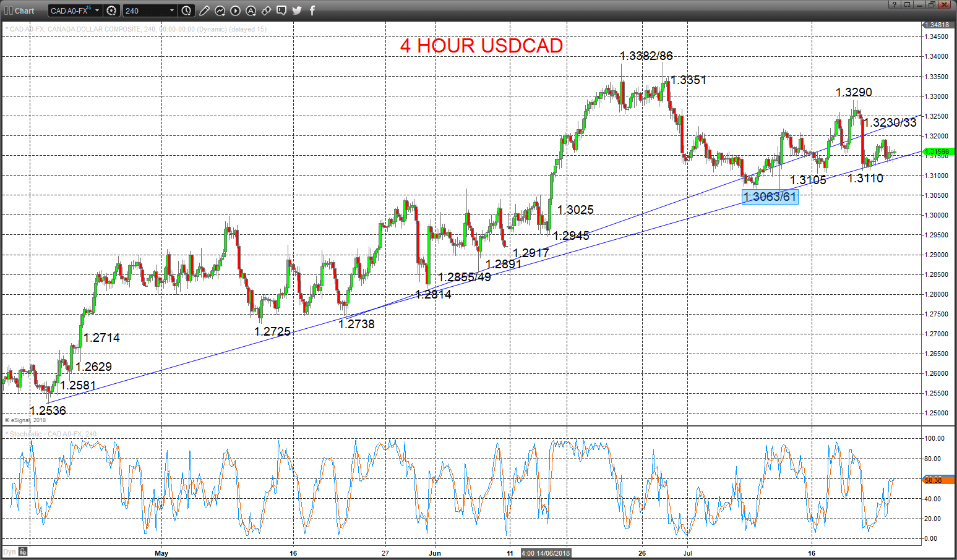The width and height of the screenshot is (957, 560).
Task: Click the 80.00 stochastic axis label
Action: pos(933,459)
